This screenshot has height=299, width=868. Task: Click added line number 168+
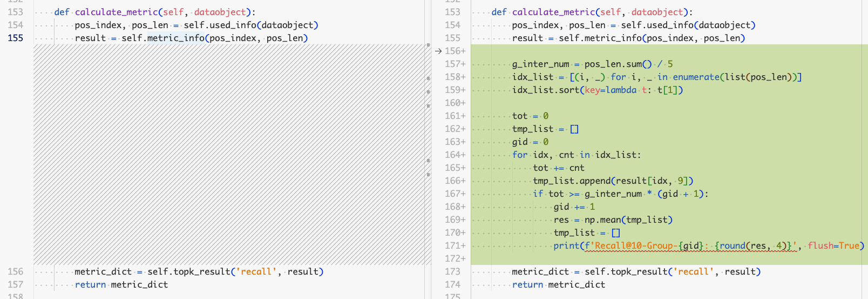tap(455, 207)
